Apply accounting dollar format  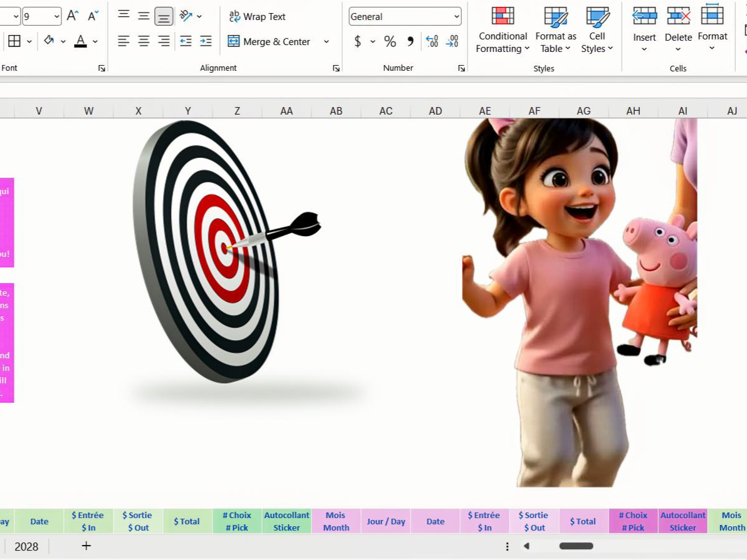(x=358, y=41)
